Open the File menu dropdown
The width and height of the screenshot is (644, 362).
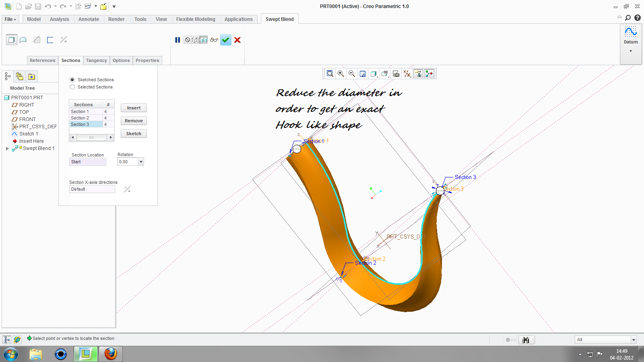tap(10, 19)
